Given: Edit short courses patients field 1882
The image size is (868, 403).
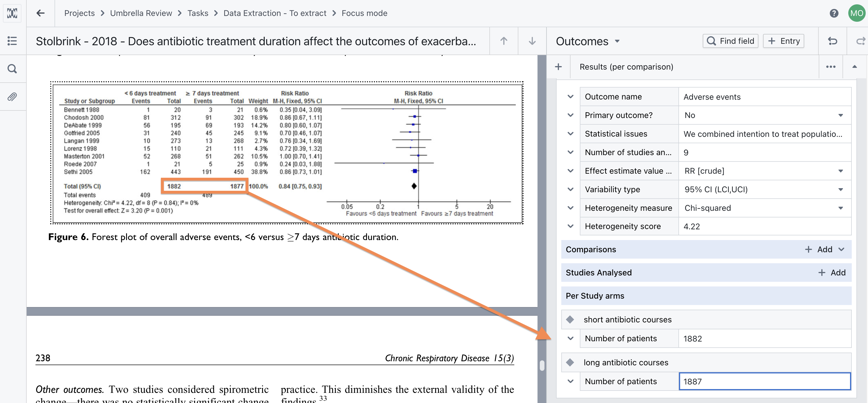Looking at the screenshot, I should click(765, 338).
